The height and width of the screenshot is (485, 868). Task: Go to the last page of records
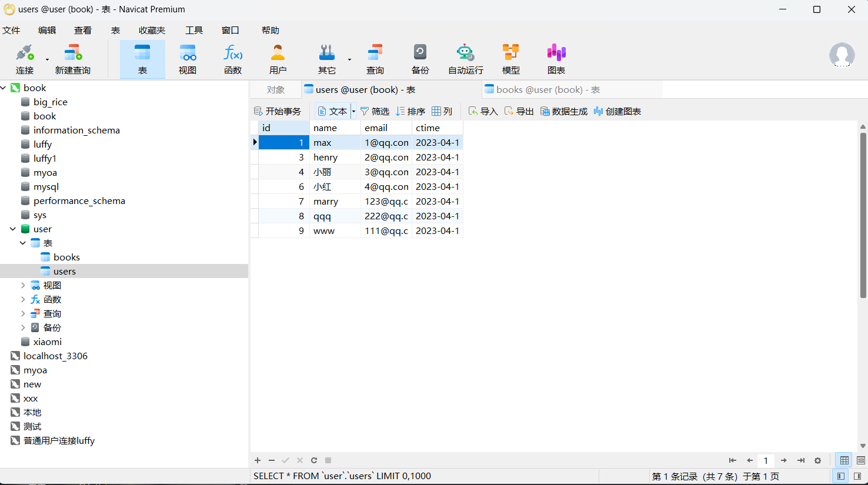tap(801, 460)
